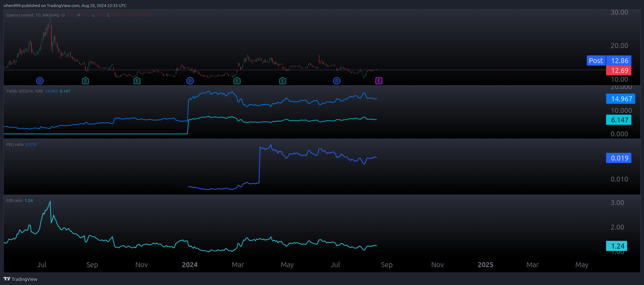Select the P/B ratio indicator legend

tap(14, 201)
